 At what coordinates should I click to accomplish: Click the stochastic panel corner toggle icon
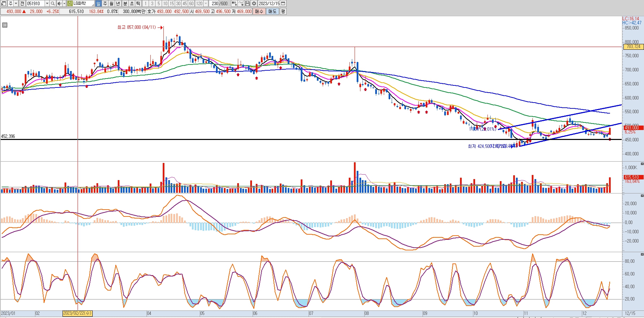(642, 254)
